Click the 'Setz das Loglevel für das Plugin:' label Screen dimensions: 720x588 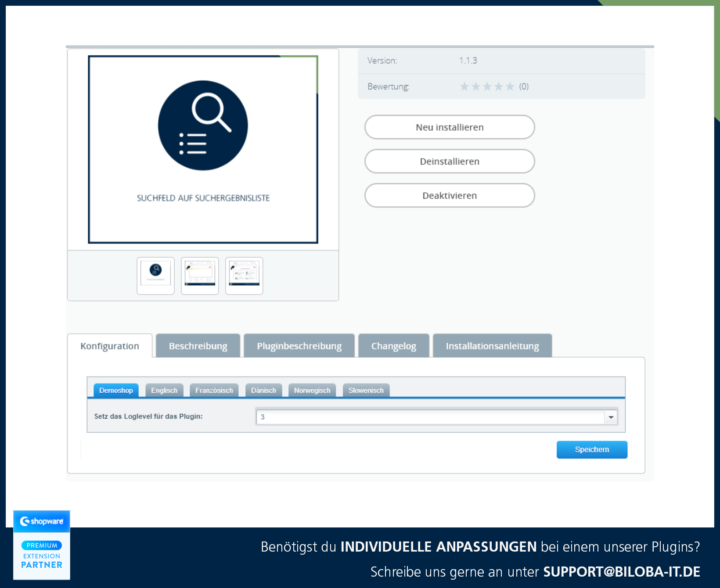click(x=148, y=416)
